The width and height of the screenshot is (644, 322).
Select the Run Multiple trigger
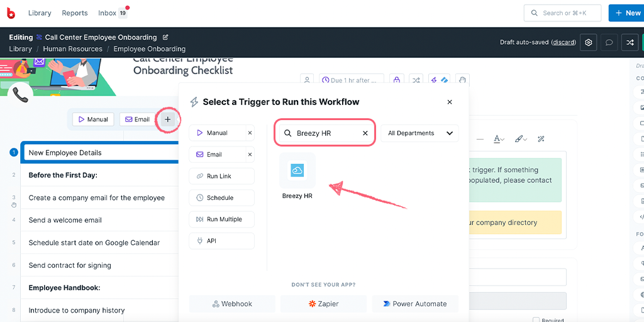coord(222,219)
